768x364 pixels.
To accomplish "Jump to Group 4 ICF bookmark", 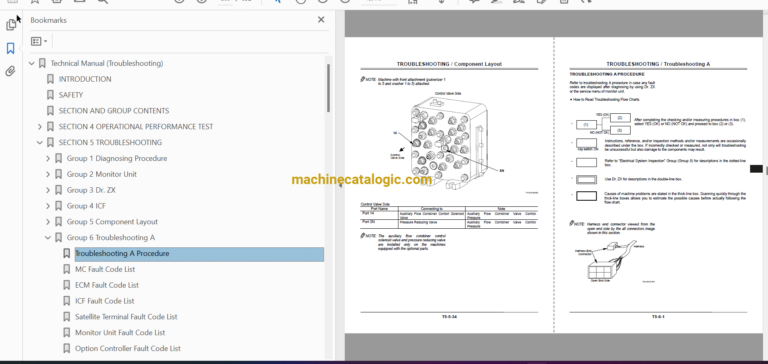I will click(86, 206).
